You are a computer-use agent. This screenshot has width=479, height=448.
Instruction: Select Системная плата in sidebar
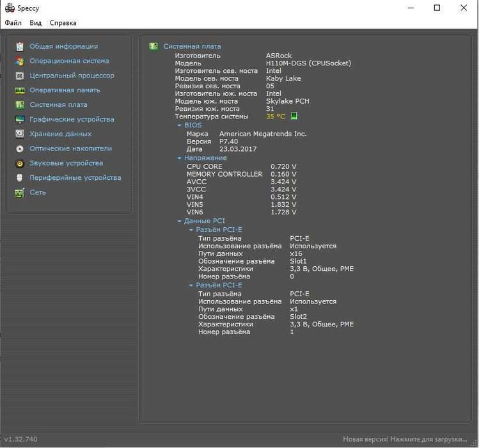pos(58,105)
